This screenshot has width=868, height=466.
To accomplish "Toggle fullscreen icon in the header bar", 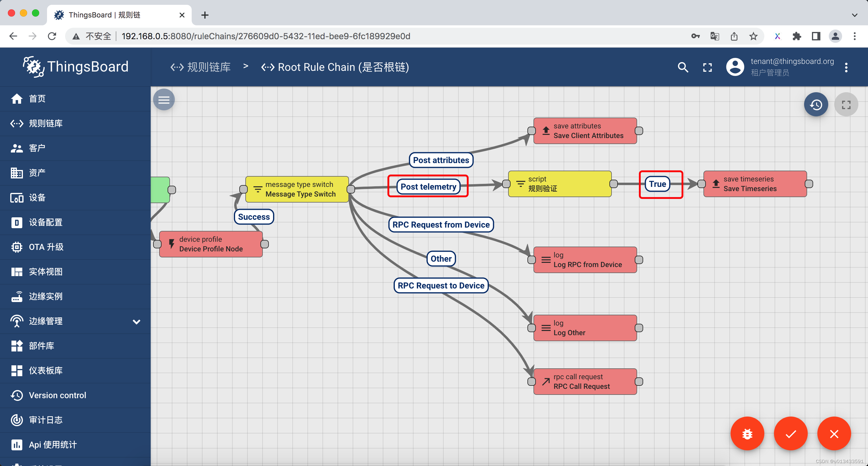I will pos(707,68).
